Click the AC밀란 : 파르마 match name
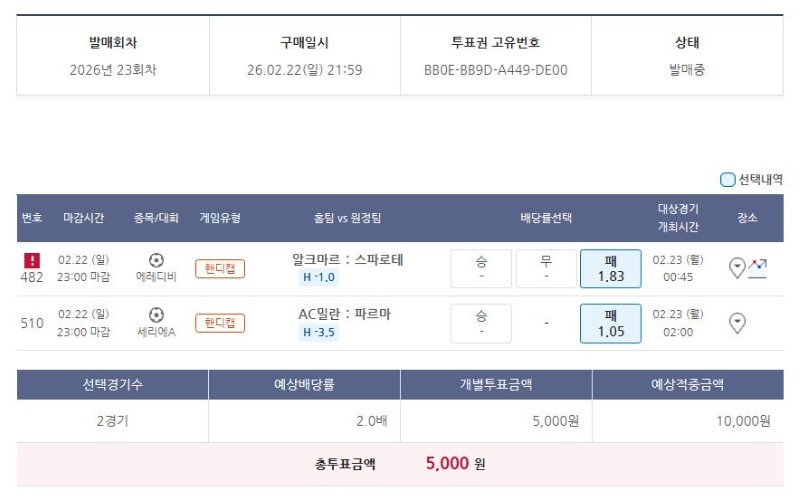809x503 pixels. (x=344, y=314)
